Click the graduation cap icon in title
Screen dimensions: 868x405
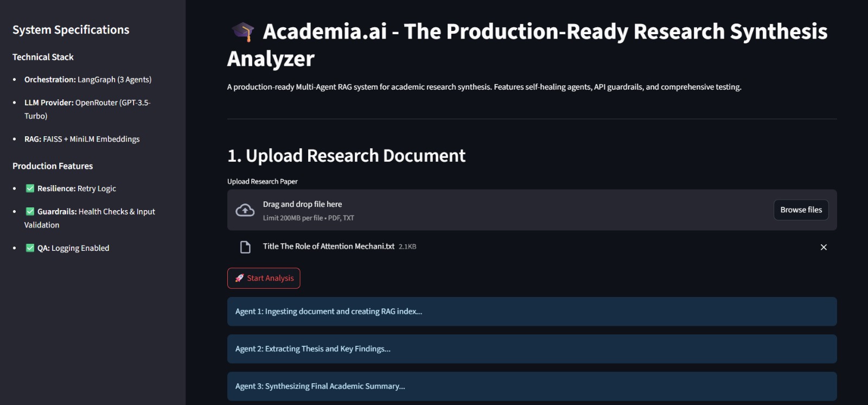[242, 31]
